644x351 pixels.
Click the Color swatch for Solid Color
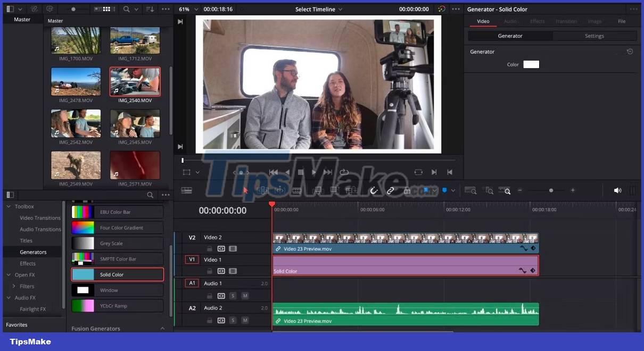pyautogui.click(x=531, y=64)
